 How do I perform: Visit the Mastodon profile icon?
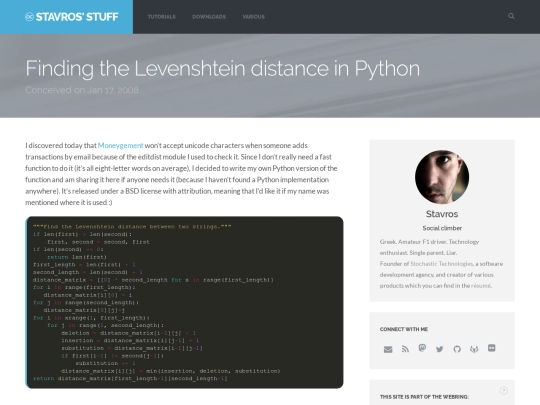pyautogui.click(x=422, y=348)
